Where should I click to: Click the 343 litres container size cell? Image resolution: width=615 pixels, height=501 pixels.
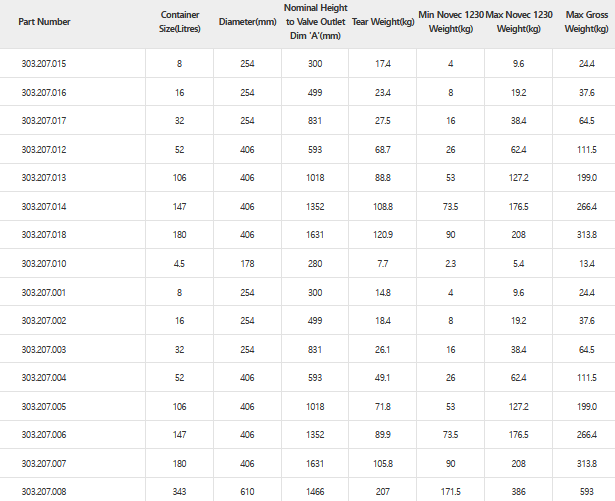tap(180, 491)
